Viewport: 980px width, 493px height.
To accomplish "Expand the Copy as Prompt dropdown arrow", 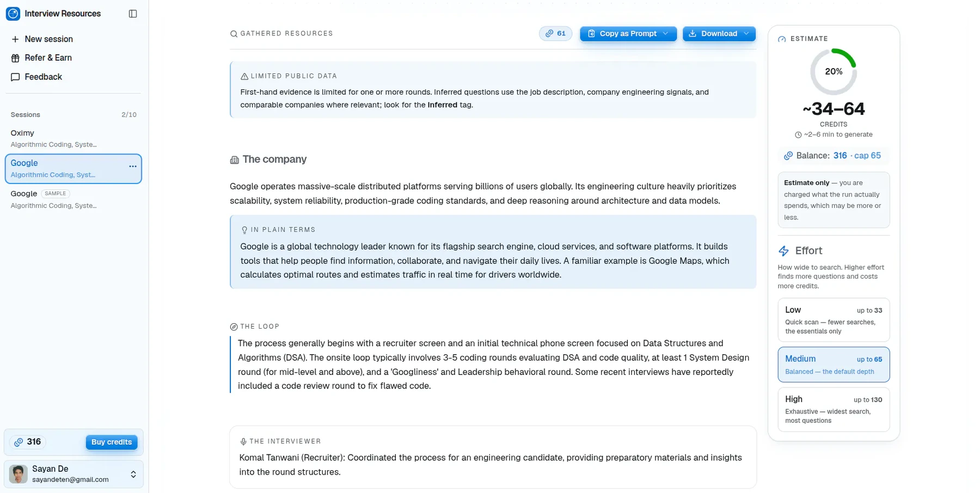I will (x=665, y=34).
